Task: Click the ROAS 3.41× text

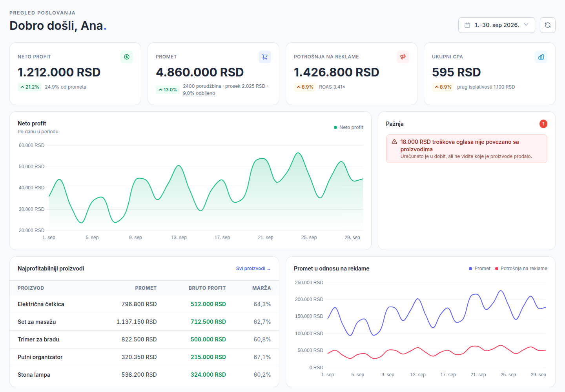Action: click(x=332, y=87)
